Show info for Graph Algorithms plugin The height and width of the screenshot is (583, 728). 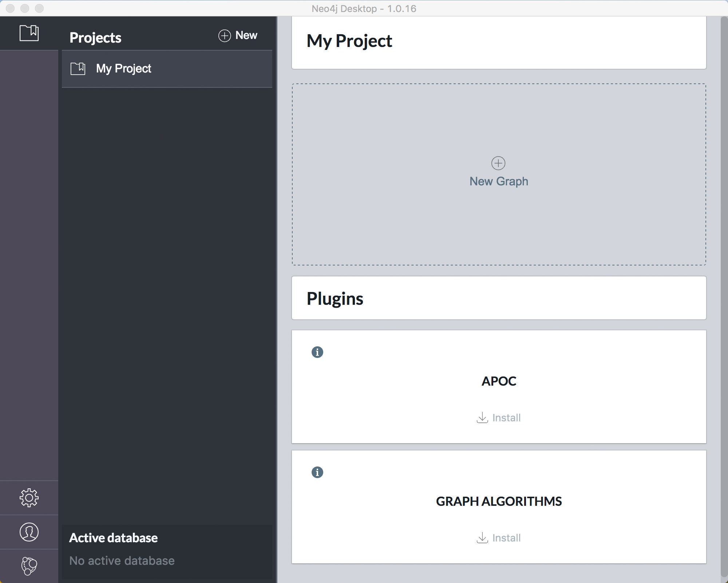317,472
